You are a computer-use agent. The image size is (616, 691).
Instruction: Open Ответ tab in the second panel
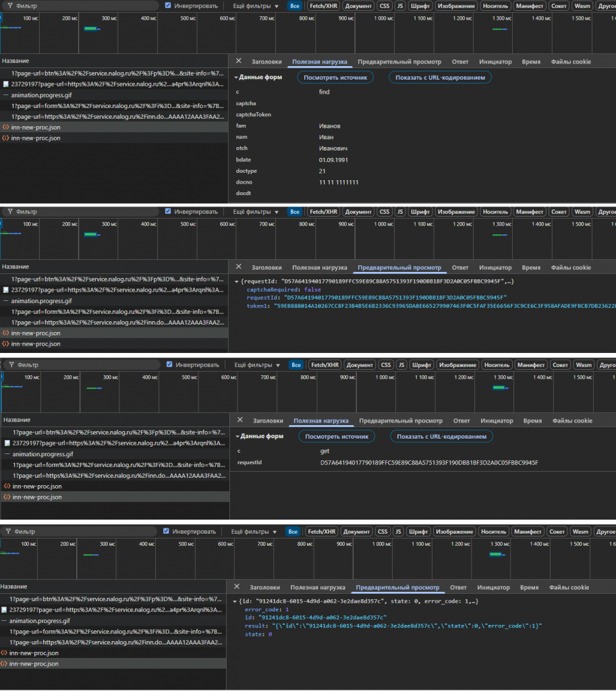pos(460,267)
